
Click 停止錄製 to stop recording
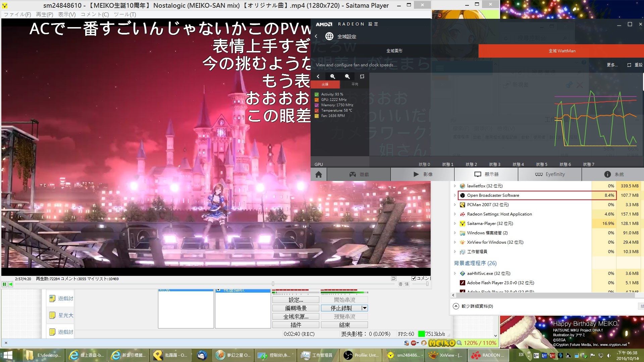tap(341, 308)
